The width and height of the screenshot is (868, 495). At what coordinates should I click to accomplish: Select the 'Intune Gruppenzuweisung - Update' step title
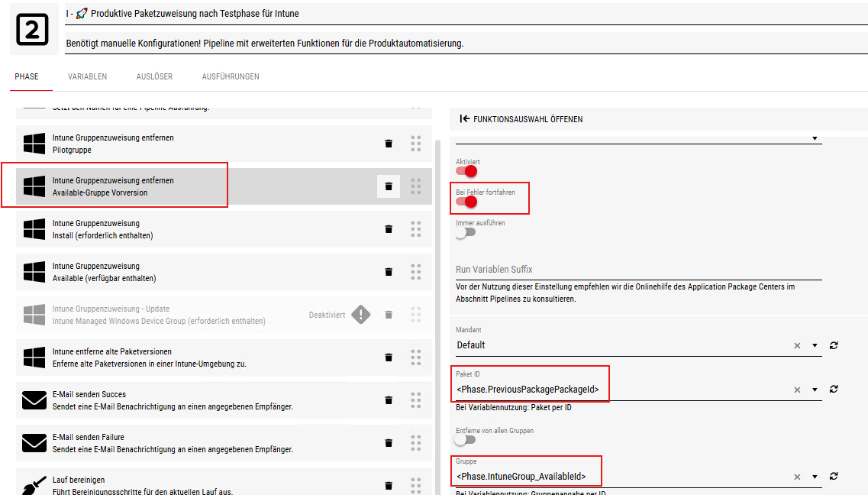pos(111,309)
